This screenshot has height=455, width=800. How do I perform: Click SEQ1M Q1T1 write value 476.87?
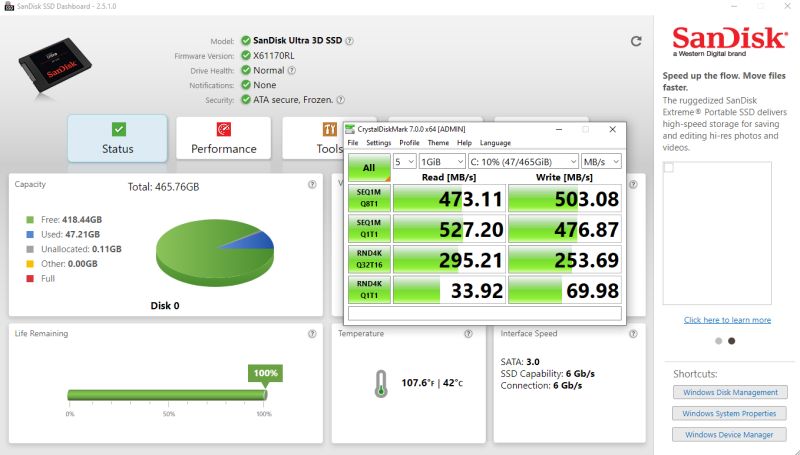coord(565,229)
